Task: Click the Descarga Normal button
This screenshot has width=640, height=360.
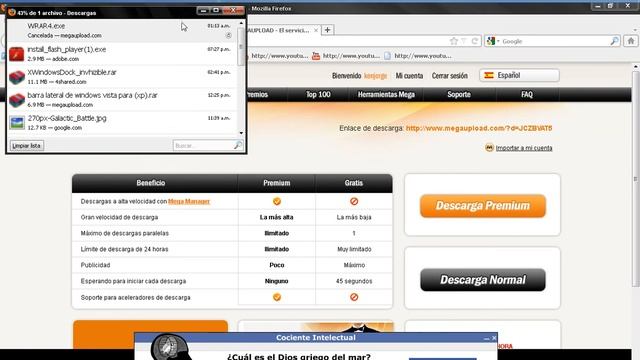Action: click(483, 280)
